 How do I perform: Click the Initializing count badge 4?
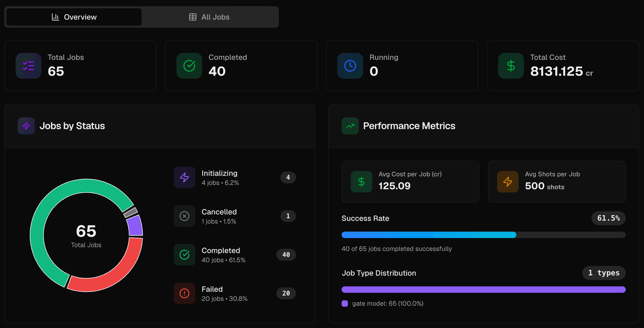click(x=288, y=177)
